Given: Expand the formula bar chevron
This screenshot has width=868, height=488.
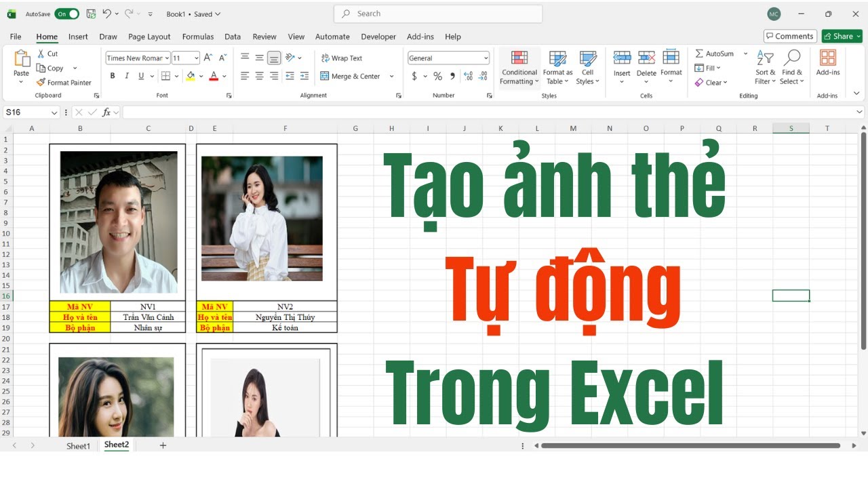Looking at the screenshot, I should click(x=860, y=113).
